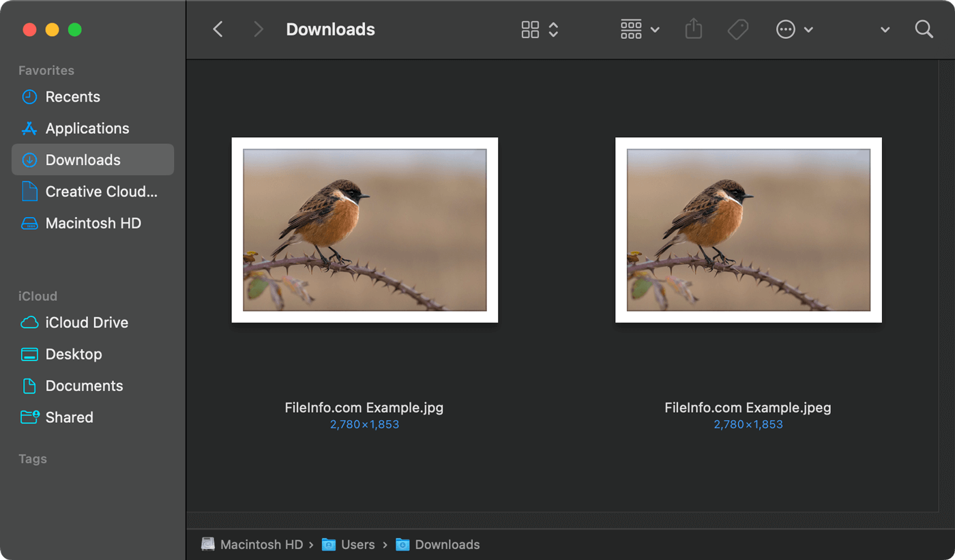This screenshot has width=955, height=560.
Task: Click Macintosh HD in the path bar
Action: [261, 544]
